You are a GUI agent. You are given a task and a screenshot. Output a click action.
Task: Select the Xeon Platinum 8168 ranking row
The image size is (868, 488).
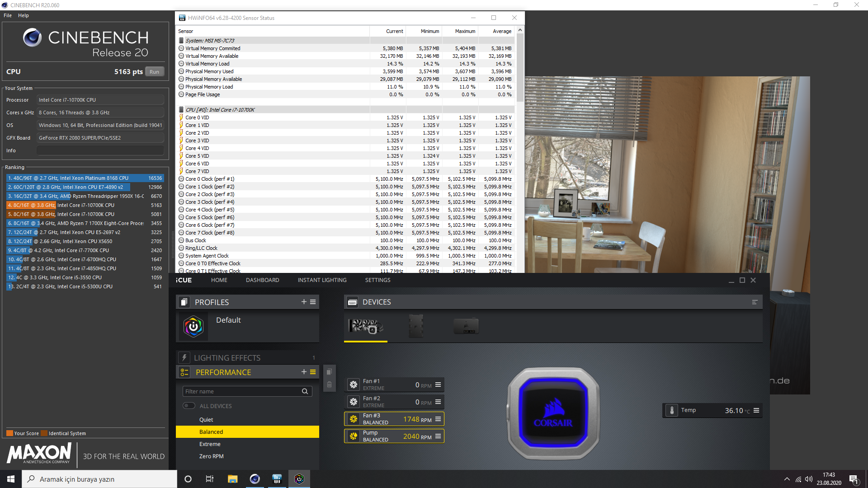click(85, 178)
